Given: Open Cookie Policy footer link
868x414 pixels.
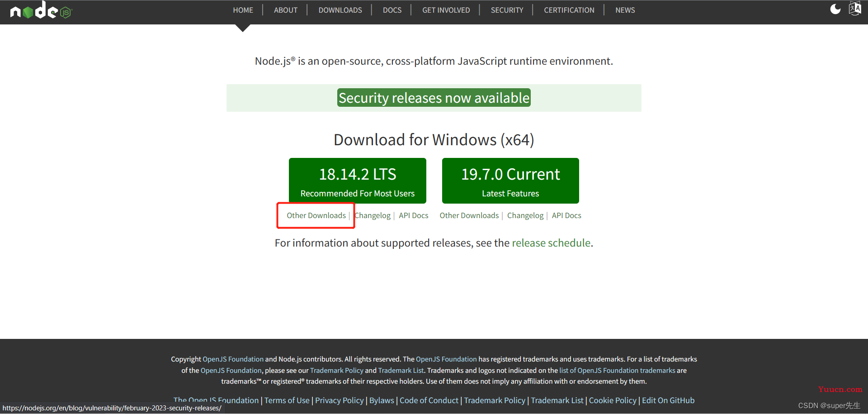Looking at the screenshot, I should tap(613, 400).
